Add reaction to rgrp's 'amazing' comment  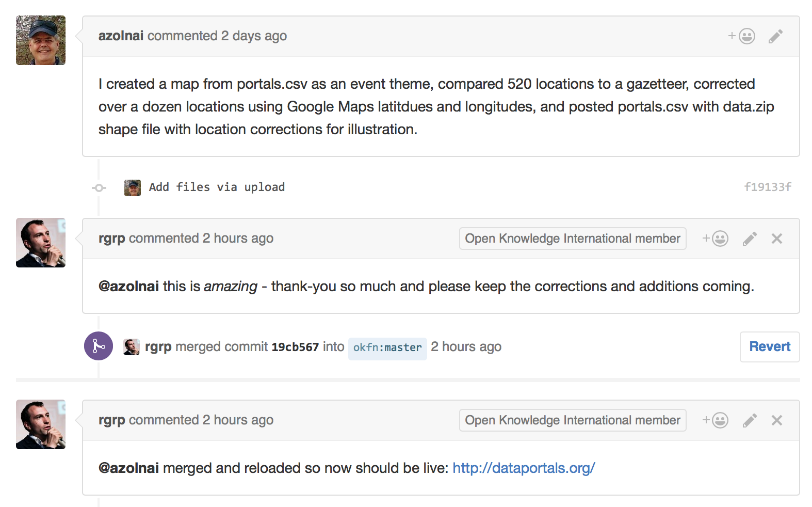coord(715,239)
